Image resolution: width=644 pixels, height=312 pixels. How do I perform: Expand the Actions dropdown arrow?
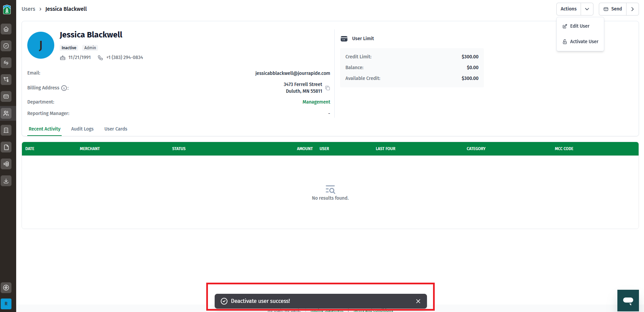tap(587, 9)
